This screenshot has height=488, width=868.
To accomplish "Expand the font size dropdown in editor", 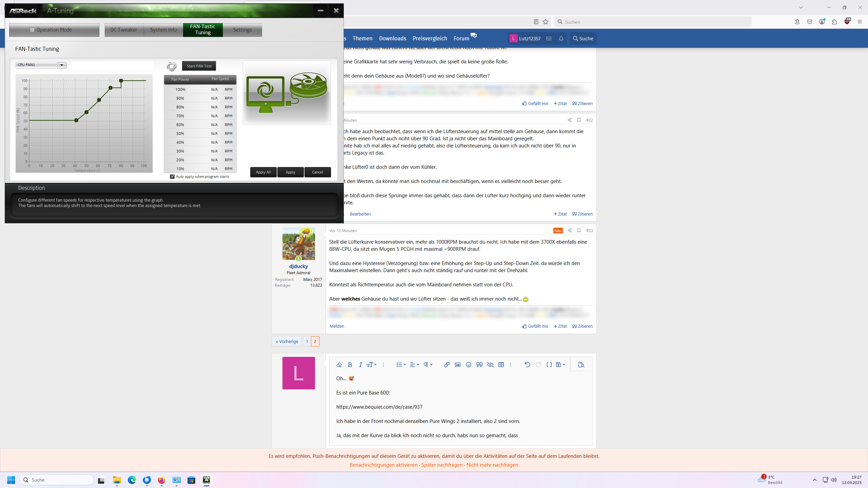I will (x=372, y=365).
